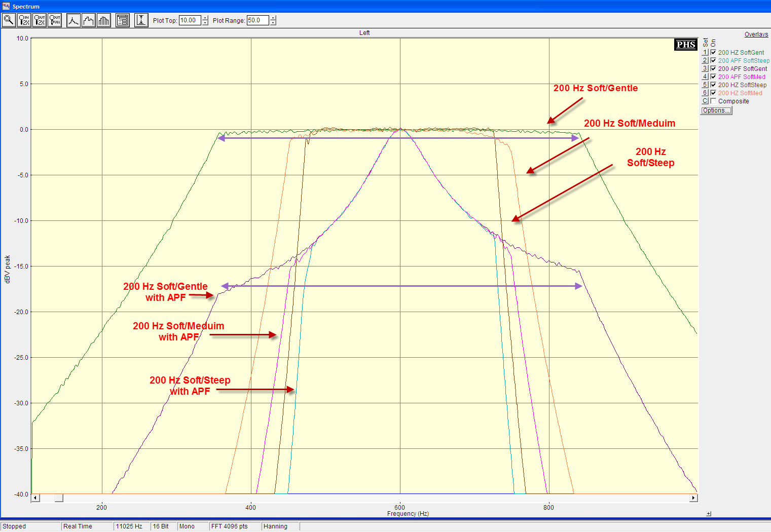
Task: Switch to stepped plot display mode
Action: pyautogui.click(x=89, y=20)
